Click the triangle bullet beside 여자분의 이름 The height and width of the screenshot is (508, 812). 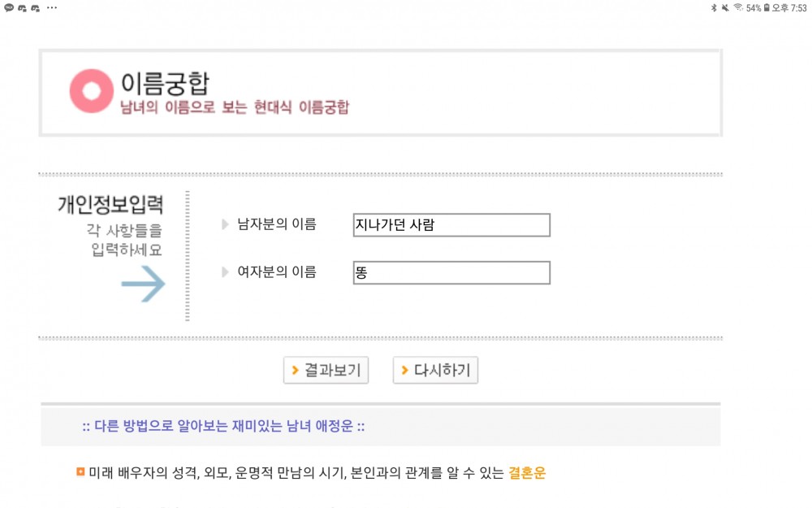click(x=225, y=272)
